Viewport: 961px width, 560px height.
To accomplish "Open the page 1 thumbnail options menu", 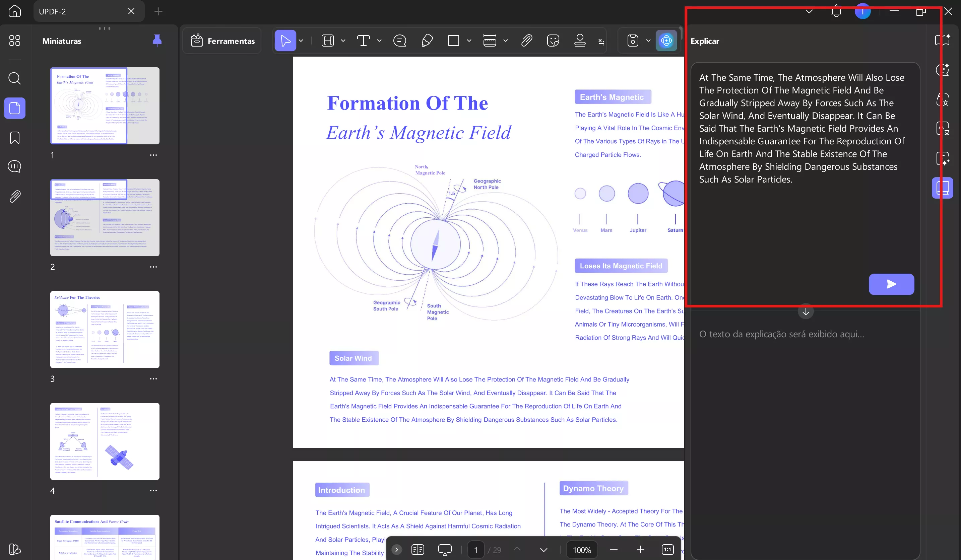I will pos(153,155).
